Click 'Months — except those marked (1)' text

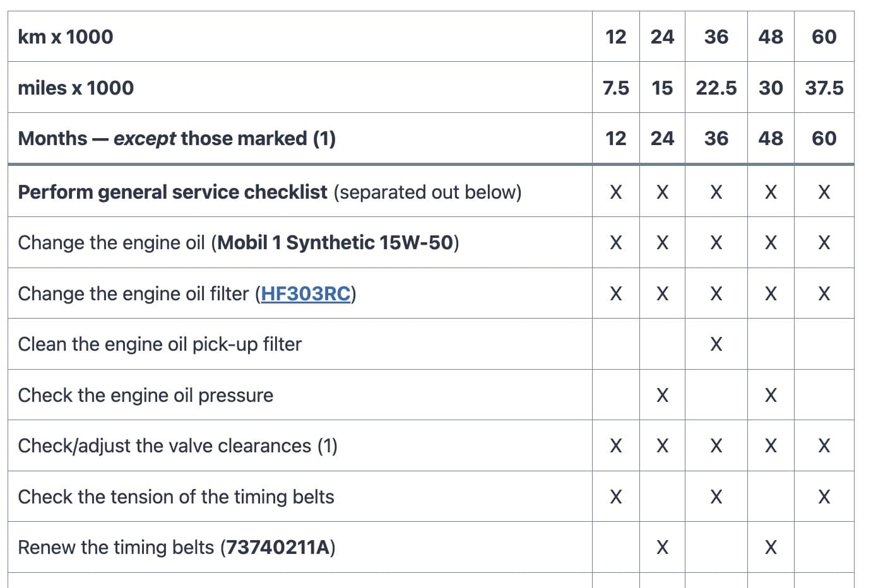tap(177, 138)
